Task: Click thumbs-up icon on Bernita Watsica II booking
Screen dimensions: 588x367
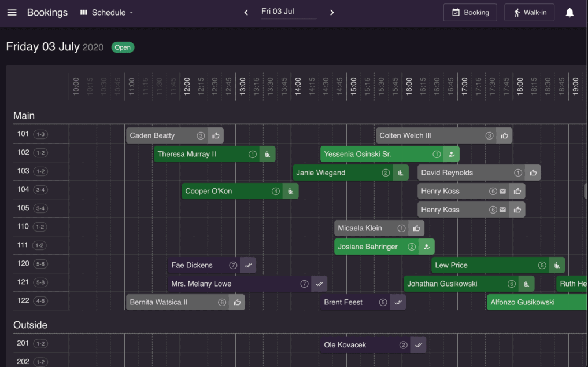Action: 237,302
